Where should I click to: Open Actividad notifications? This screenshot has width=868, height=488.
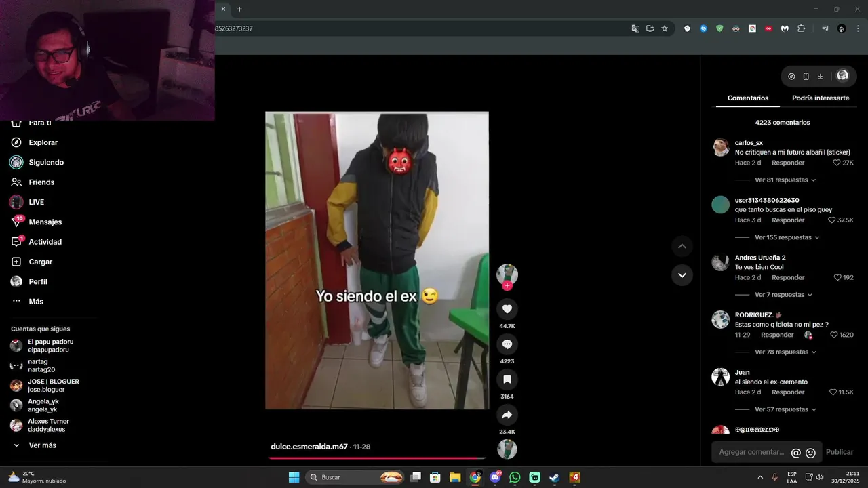[36, 242]
